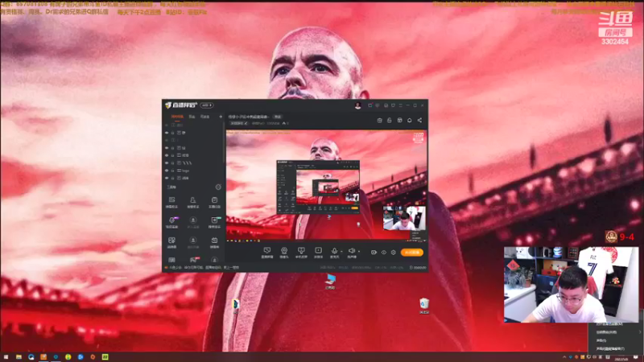
Task: Mute the microphone icon in bottom toolbar
Action: pyautogui.click(x=334, y=253)
